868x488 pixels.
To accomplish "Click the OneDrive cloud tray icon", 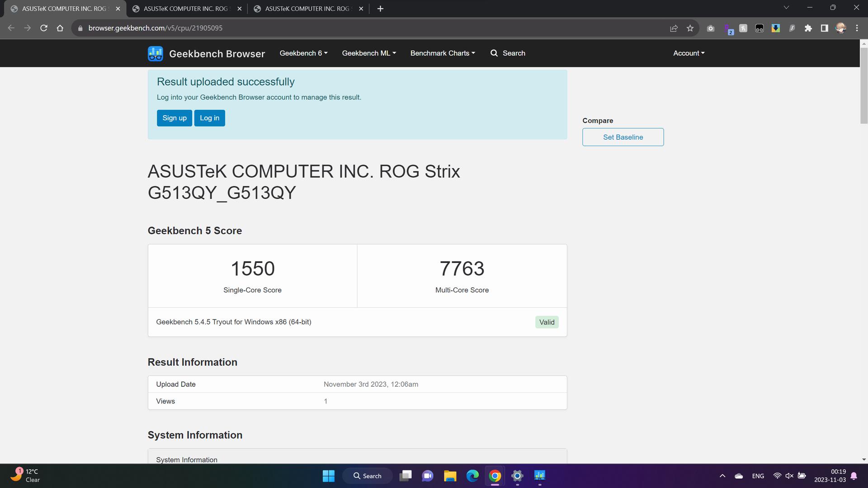I will pos(739,476).
